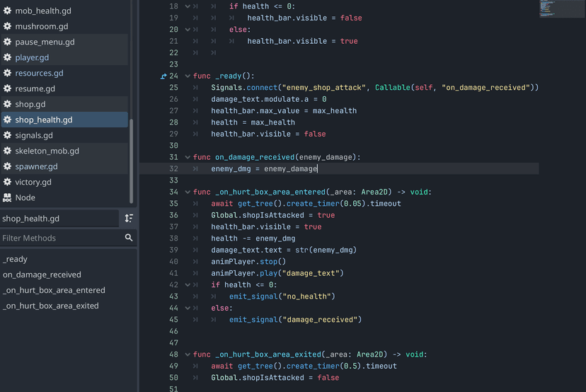
Task: Click the gear icon next to mob_health.gd
Action: pos(8,11)
